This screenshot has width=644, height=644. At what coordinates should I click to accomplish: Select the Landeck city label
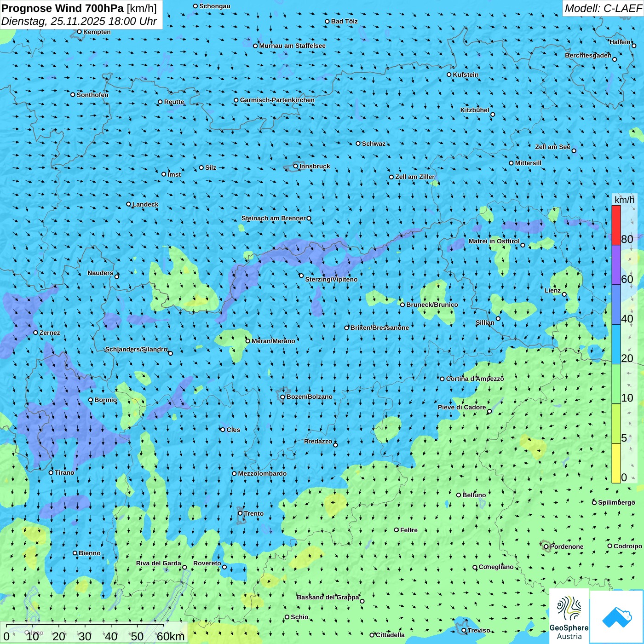(x=145, y=204)
